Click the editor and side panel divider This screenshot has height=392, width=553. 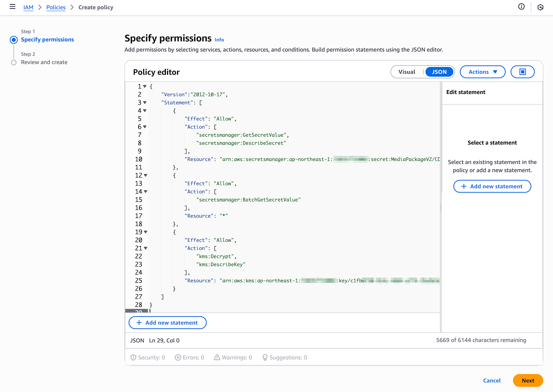click(x=441, y=207)
